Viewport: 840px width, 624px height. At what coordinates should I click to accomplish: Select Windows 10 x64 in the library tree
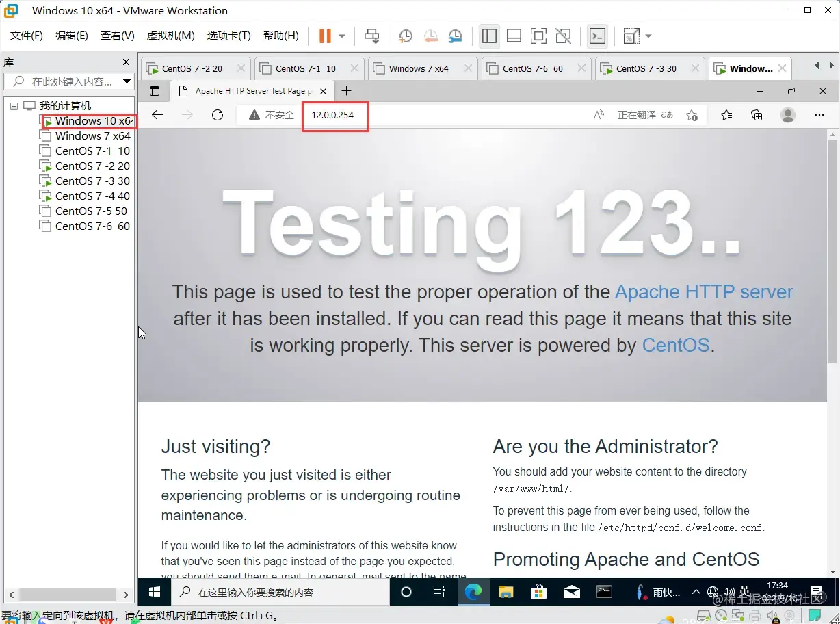pos(90,121)
